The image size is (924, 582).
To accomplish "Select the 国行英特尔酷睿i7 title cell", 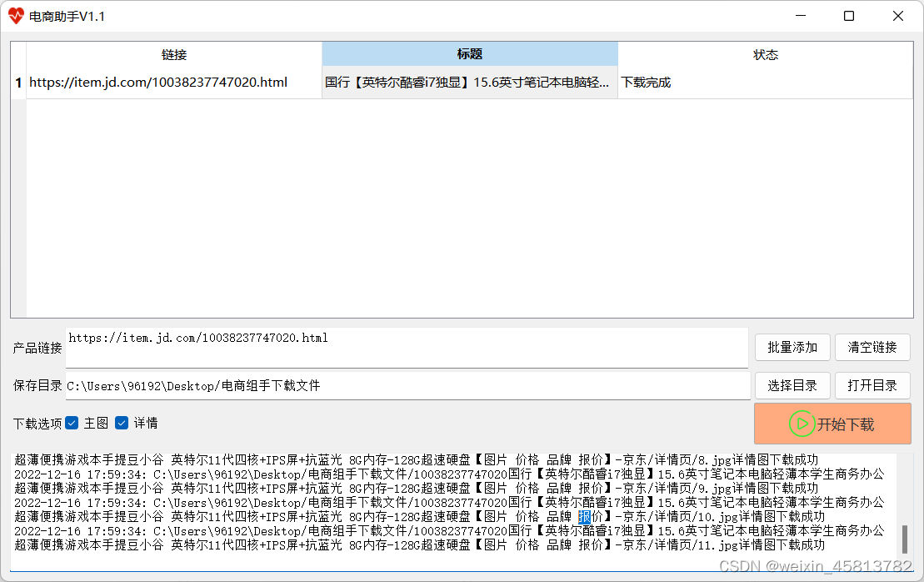I will pyautogui.click(x=469, y=82).
